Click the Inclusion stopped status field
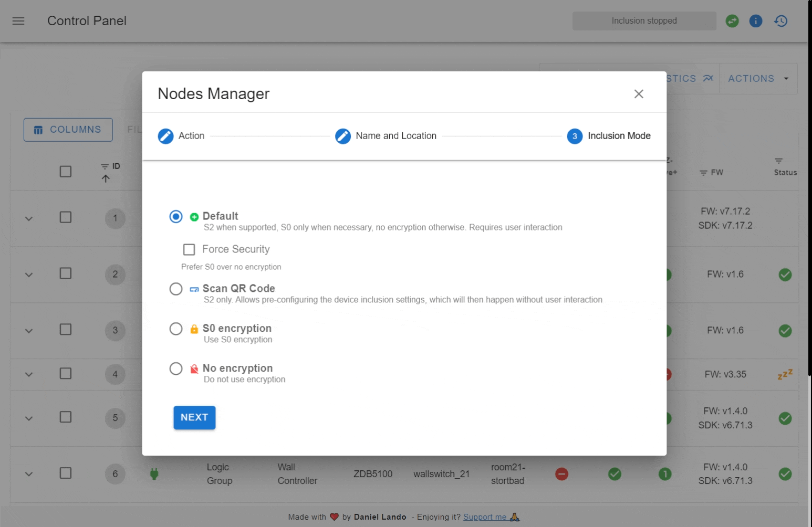Image resolution: width=812 pixels, height=527 pixels. tap(644, 21)
